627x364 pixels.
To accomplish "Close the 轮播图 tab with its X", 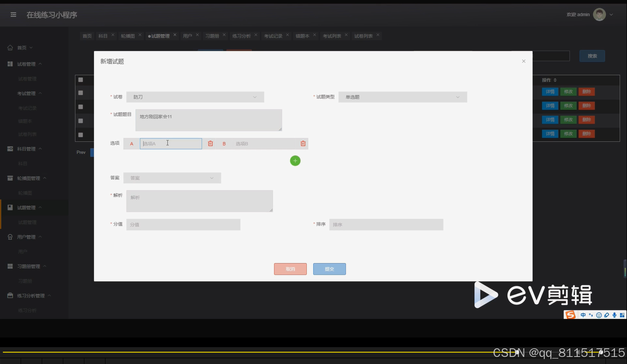I will 140,35.
